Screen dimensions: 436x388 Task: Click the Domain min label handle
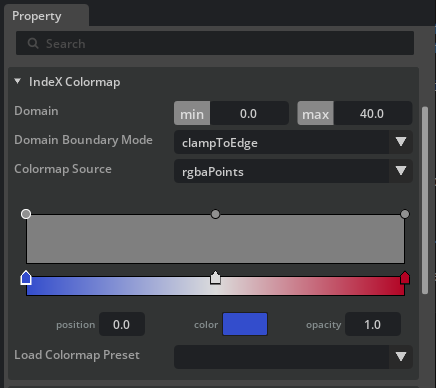[192, 113]
